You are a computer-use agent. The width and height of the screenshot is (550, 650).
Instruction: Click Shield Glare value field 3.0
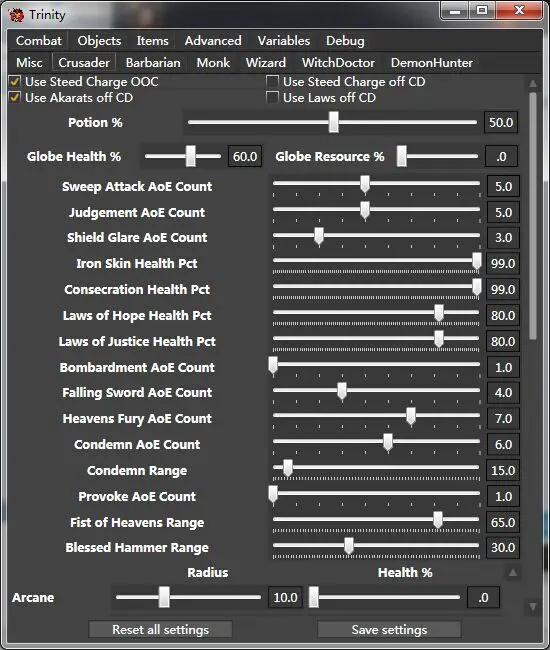[x=503, y=238]
